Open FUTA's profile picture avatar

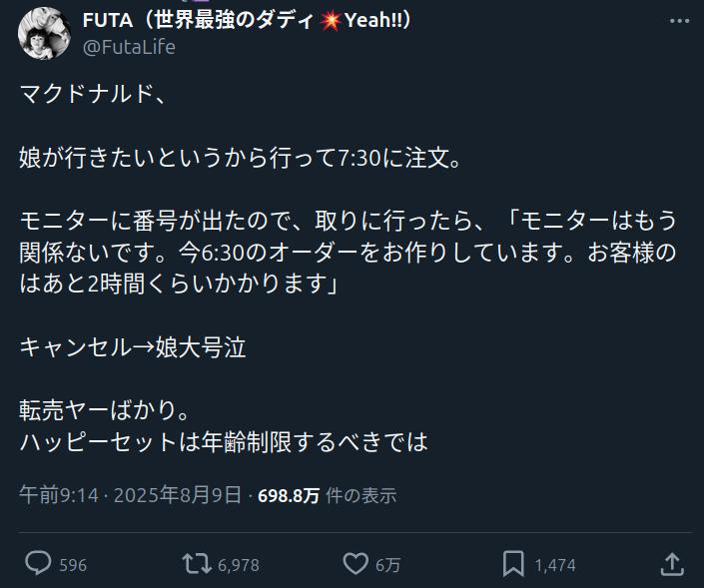(x=42, y=33)
